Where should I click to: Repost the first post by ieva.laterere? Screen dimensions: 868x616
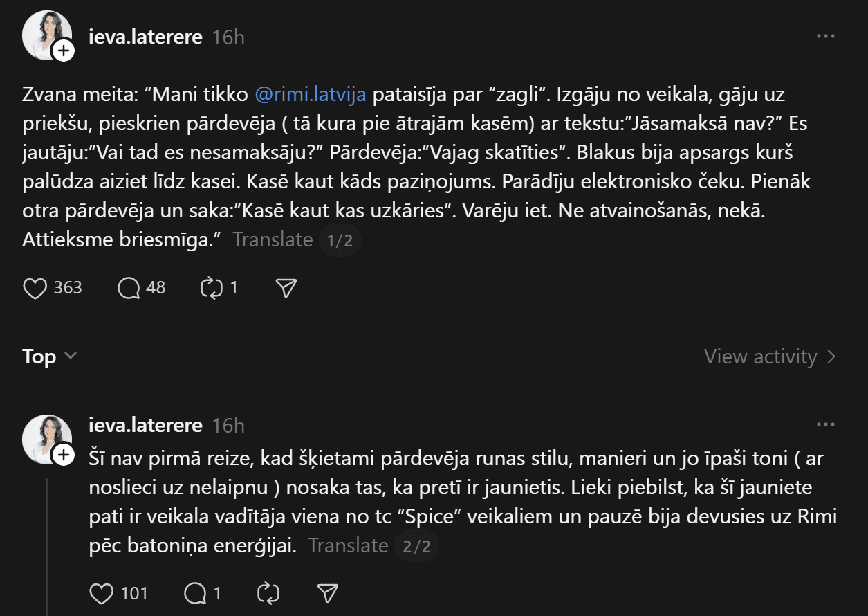tap(210, 288)
